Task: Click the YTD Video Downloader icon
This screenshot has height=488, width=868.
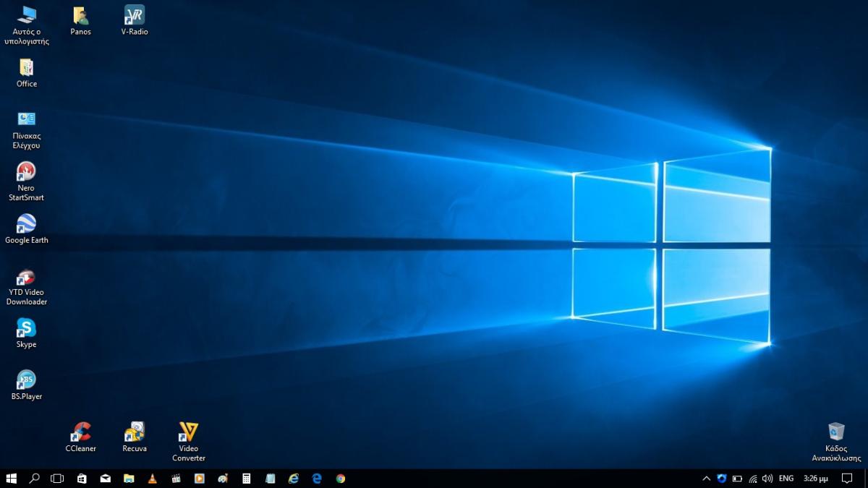Action: tap(26, 277)
